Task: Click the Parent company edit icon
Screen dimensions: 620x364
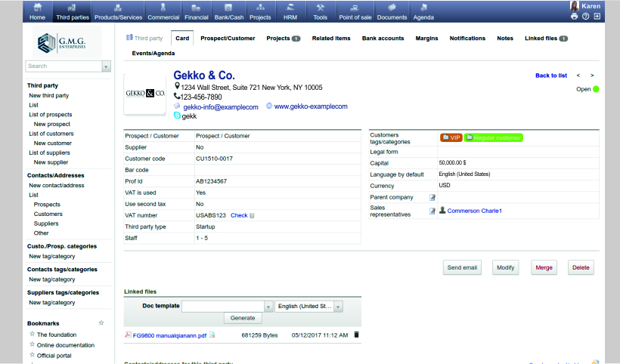Action: point(433,197)
